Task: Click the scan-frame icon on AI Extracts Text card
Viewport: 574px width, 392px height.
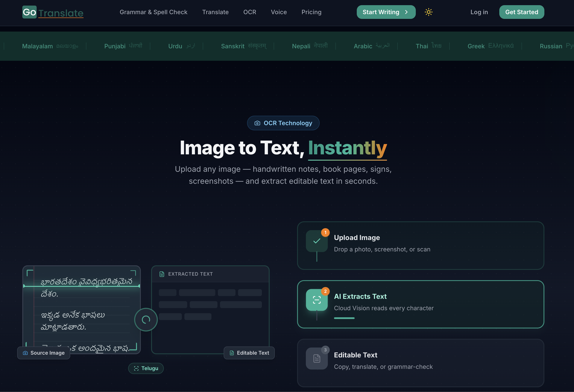Action: tap(317, 300)
